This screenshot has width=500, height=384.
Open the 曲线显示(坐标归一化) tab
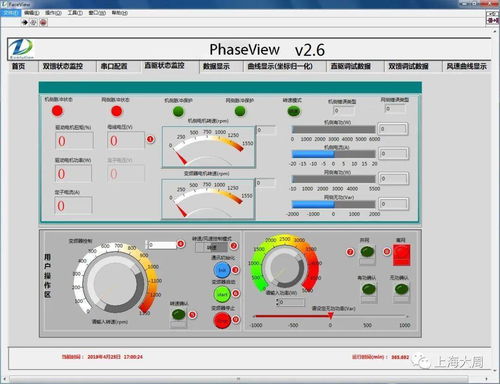point(280,66)
